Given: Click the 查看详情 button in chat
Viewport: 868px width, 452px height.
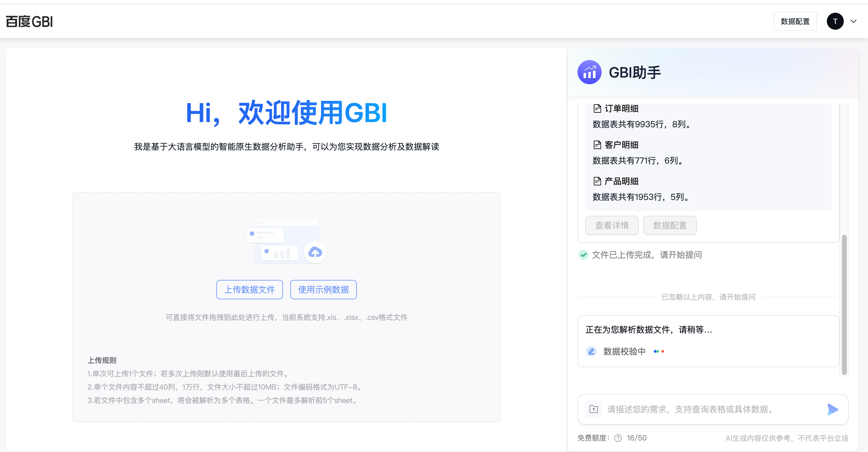Looking at the screenshot, I should point(612,225).
